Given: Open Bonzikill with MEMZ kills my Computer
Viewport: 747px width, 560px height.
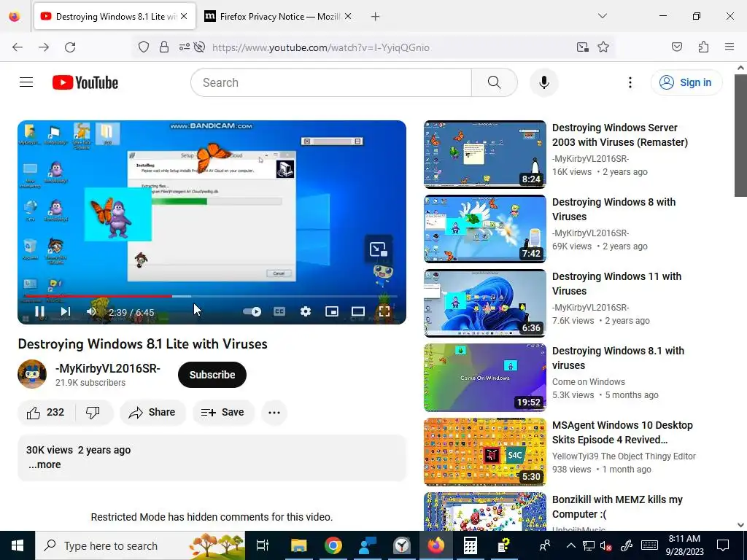Looking at the screenshot, I should click(617, 507).
